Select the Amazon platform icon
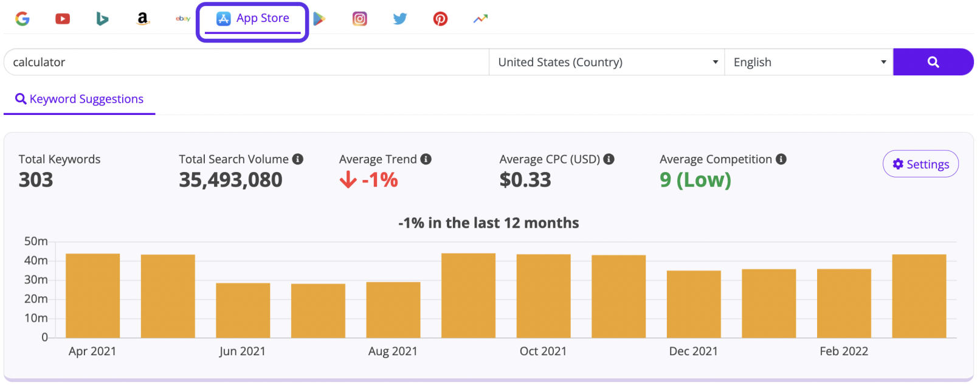The height and width of the screenshot is (388, 980). (142, 18)
